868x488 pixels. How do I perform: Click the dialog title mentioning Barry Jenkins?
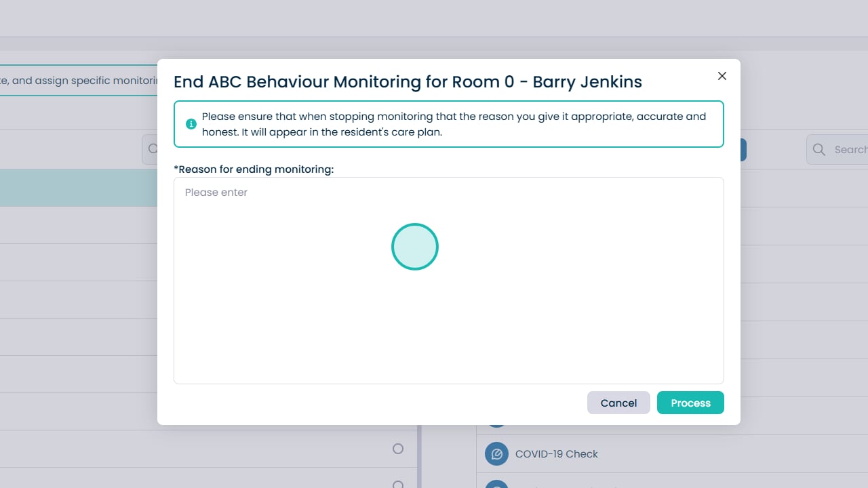tap(408, 82)
